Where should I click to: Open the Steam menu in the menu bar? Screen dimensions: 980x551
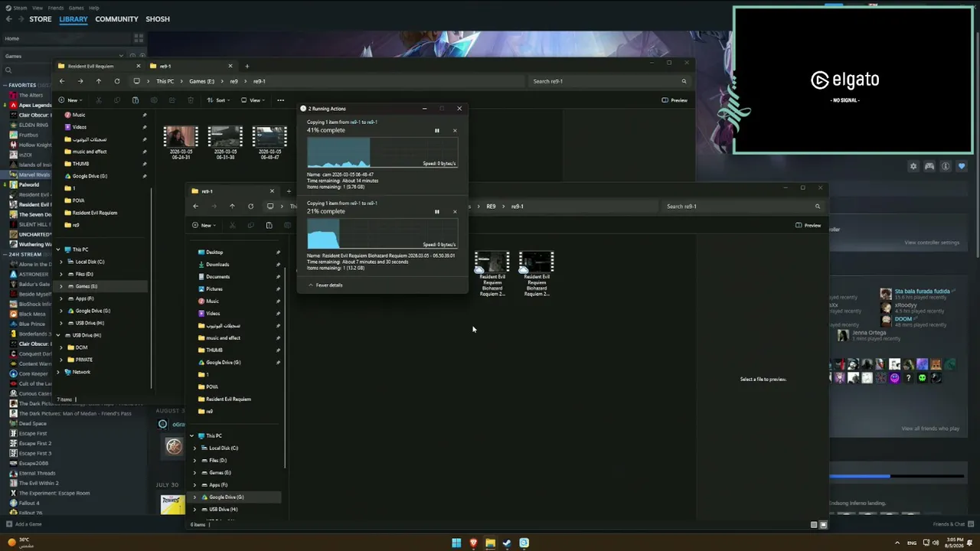[x=20, y=8]
